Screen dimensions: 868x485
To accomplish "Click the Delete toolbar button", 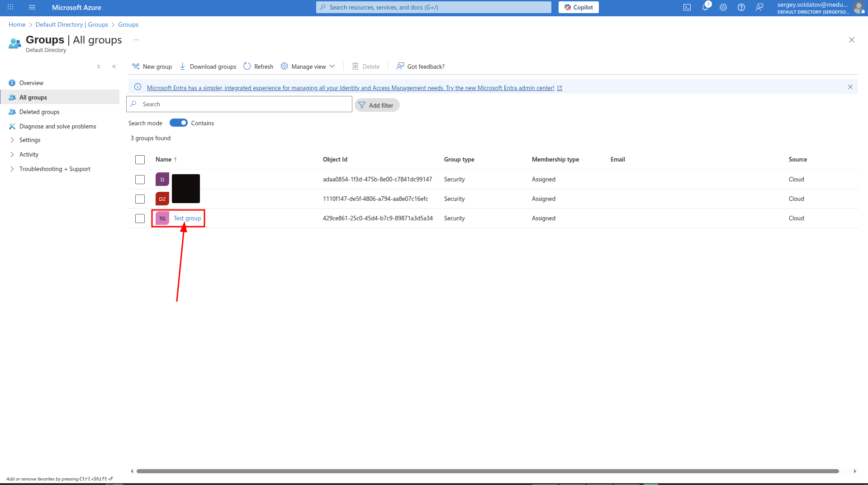I will click(366, 67).
